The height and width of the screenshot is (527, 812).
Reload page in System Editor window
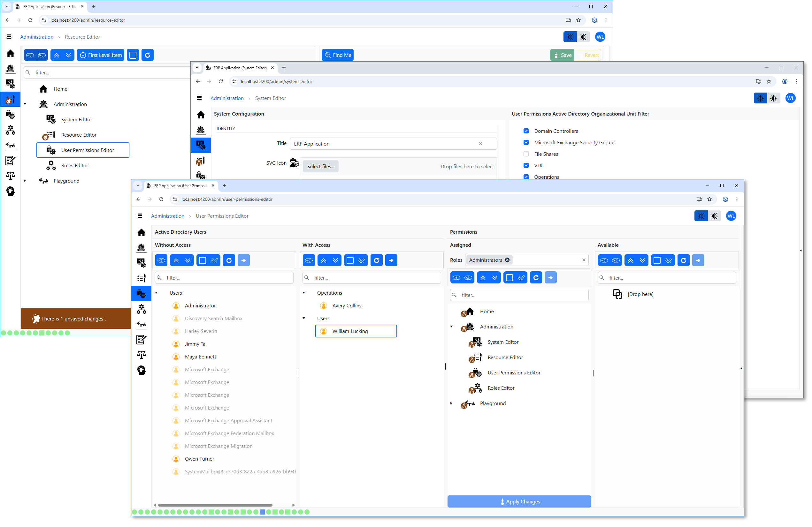click(221, 81)
